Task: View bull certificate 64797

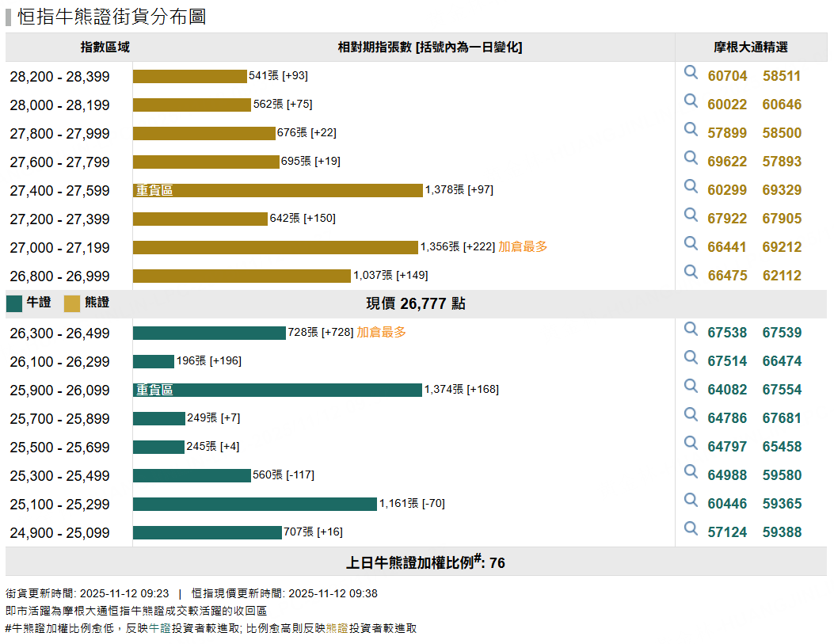Action: (727, 448)
